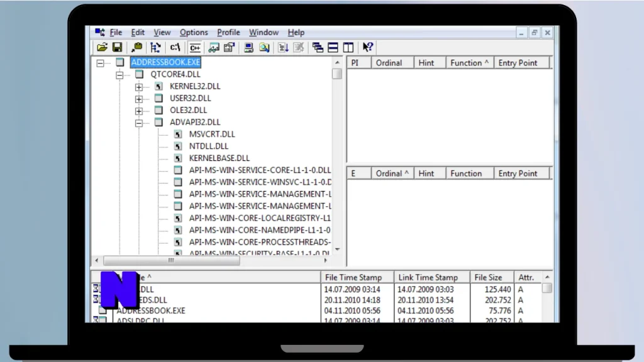Select API-MS-WIN-CORE-LOCALREGISTRY tree item
This screenshot has width=644, height=362.
point(260,218)
